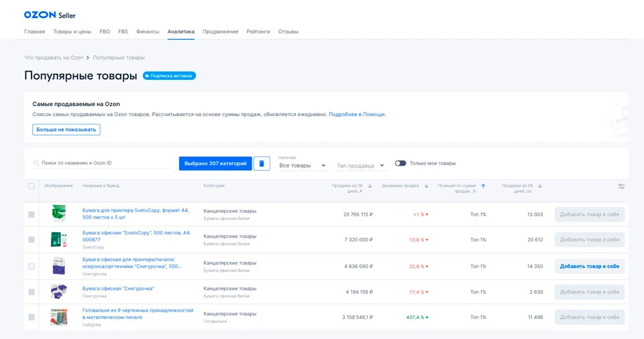
Task: Click Больше не показывать button
Action: tap(66, 130)
